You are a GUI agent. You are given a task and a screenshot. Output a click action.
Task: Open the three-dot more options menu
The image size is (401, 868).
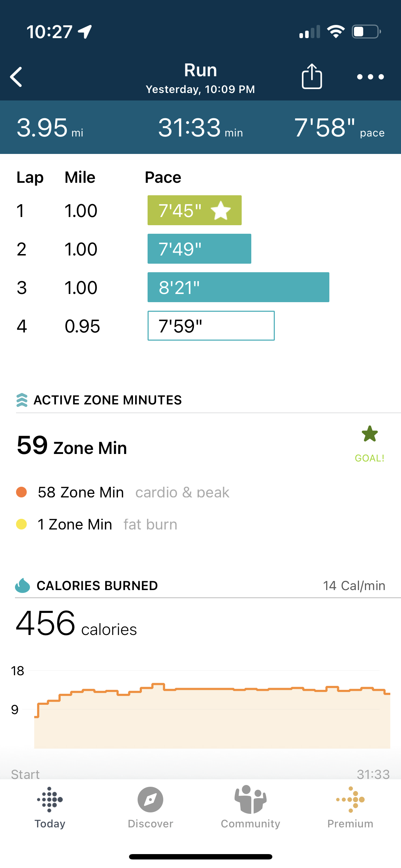tap(370, 77)
